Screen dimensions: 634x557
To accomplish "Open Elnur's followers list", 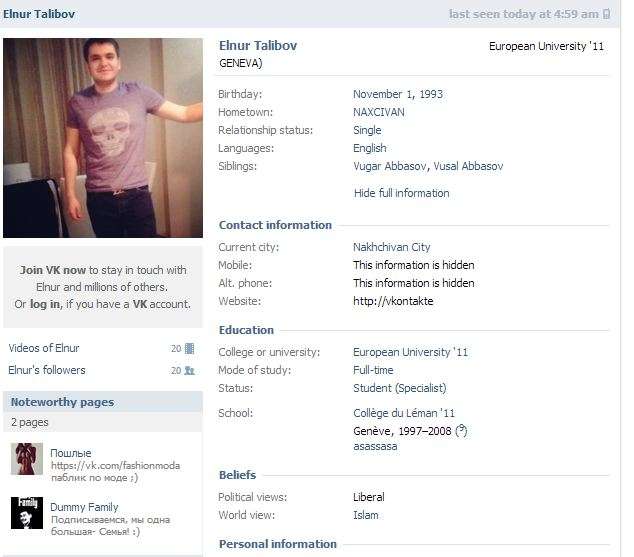I will click(x=47, y=370).
